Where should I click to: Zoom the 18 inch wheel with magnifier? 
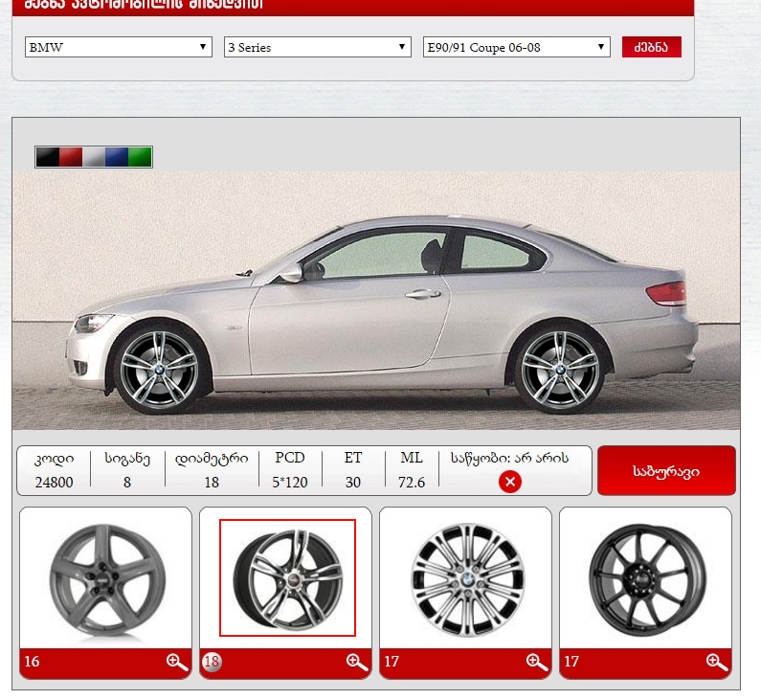[x=357, y=662]
